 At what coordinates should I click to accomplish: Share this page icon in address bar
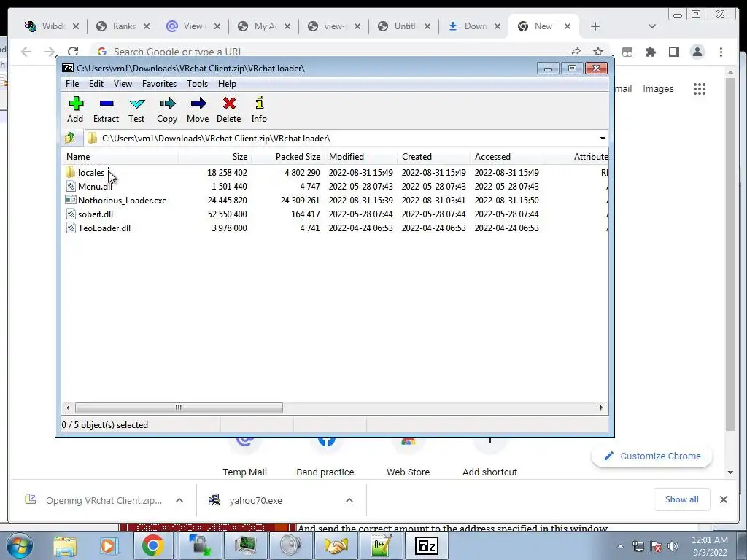point(575,52)
